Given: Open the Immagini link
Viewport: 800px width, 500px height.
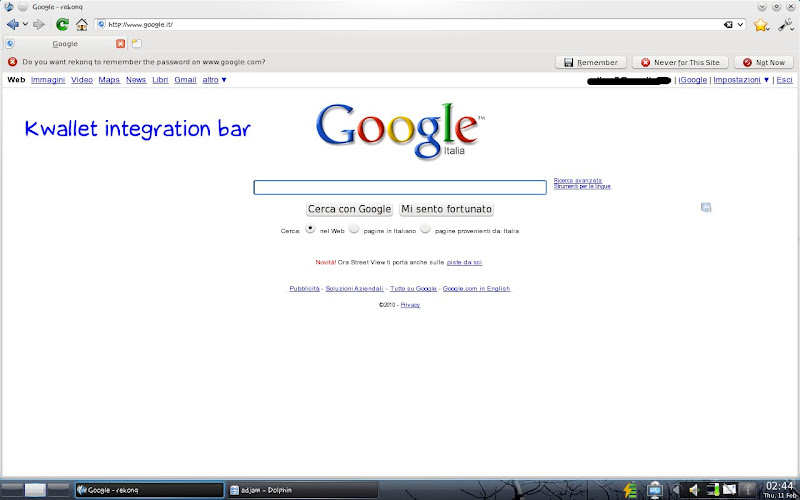Looking at the screenshot, I should [48, 80].
